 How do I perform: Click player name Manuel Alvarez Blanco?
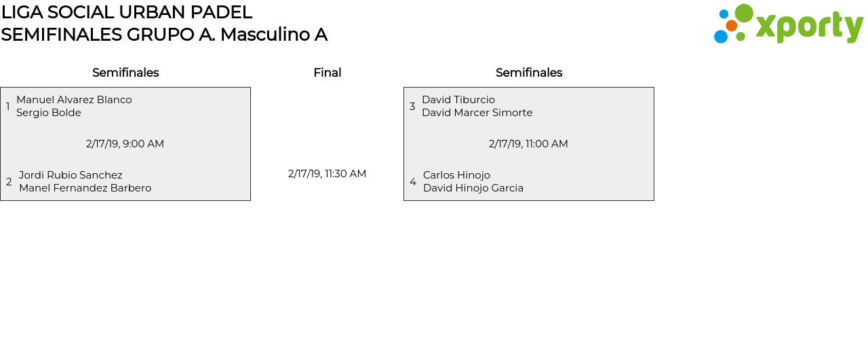[x=74, y=100]
